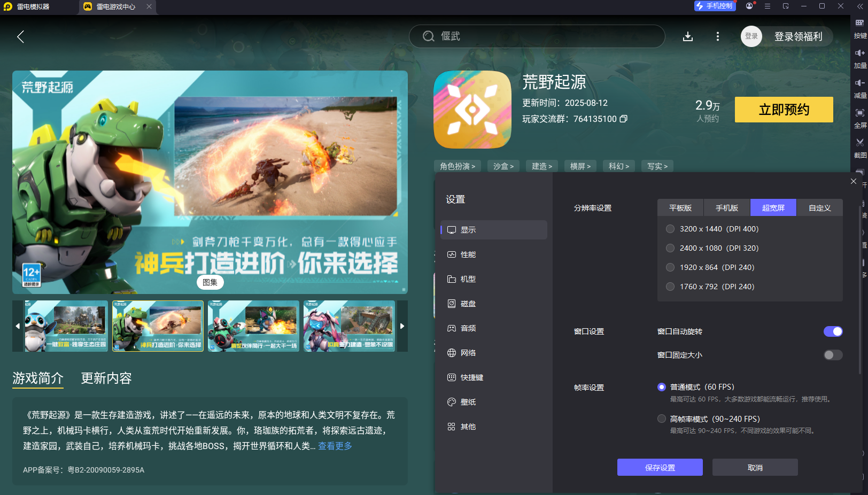Click the mini window mode icon in title bar
The width and height of the screenshot is (868, 495).
pos(786,6)
